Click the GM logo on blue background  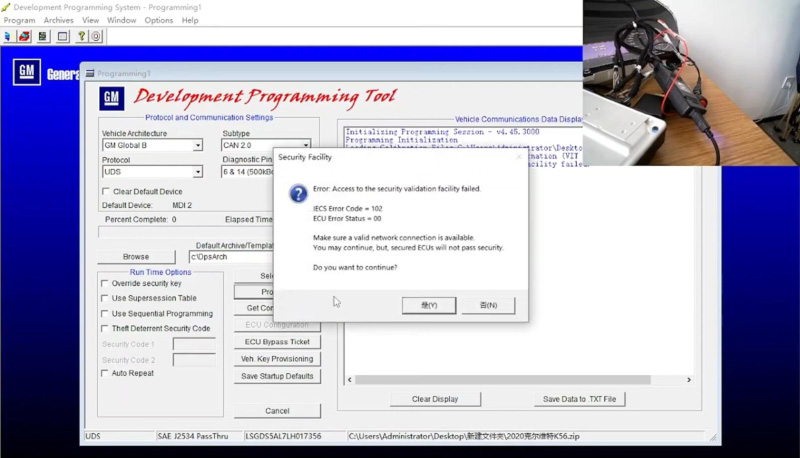[x=27, y=72]
